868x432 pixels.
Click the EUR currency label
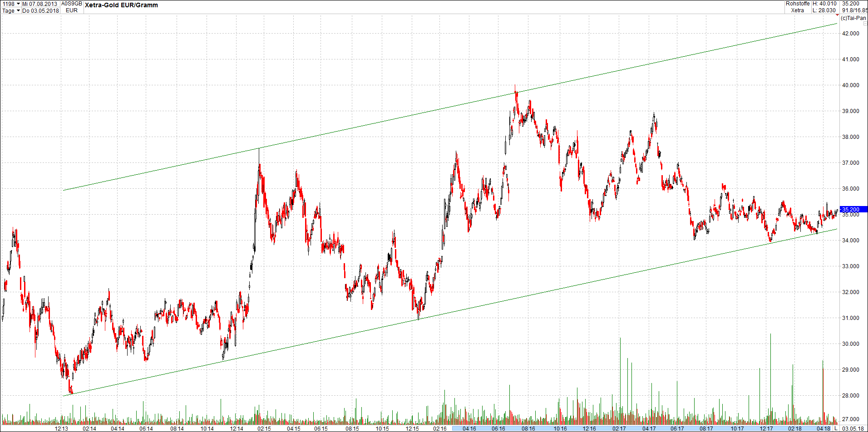tap(72, 10)
